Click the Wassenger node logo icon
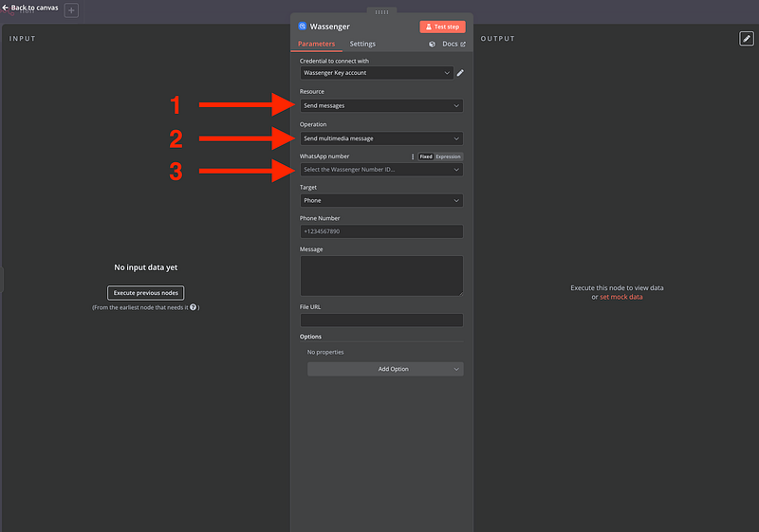 (x=303, y=27)
